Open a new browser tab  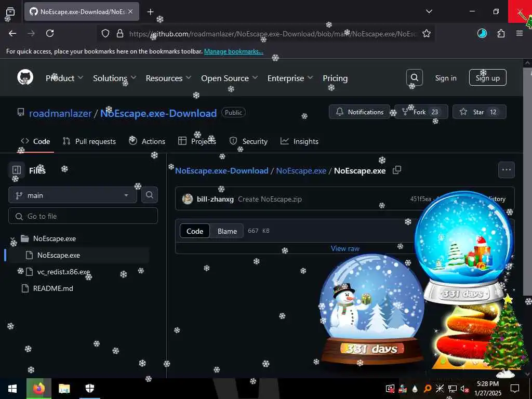150,11
